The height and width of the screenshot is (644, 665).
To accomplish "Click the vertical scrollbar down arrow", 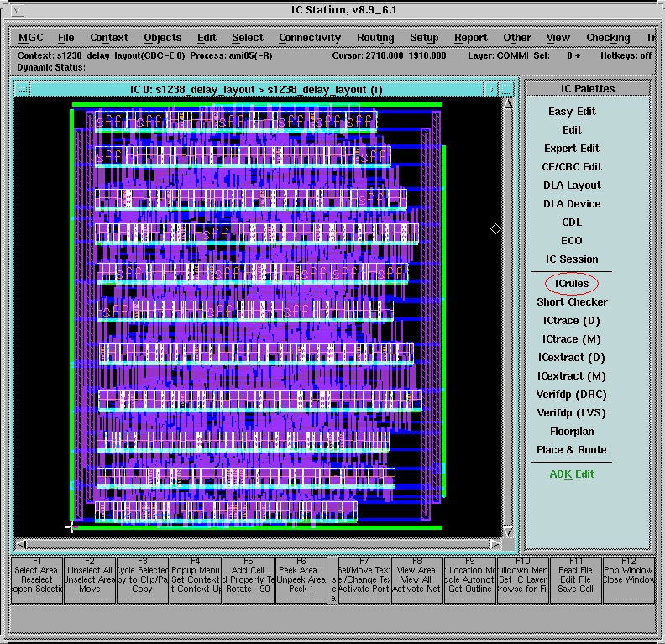I will point(508,531).
